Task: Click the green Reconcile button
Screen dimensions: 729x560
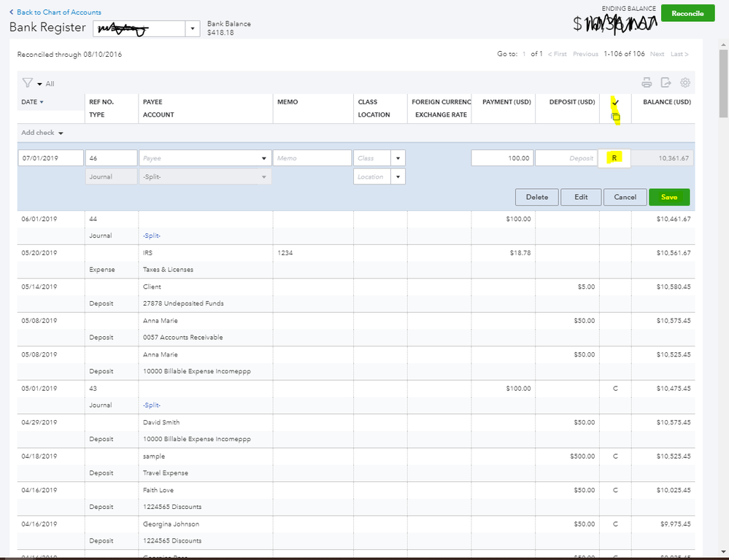Action: 687,13
